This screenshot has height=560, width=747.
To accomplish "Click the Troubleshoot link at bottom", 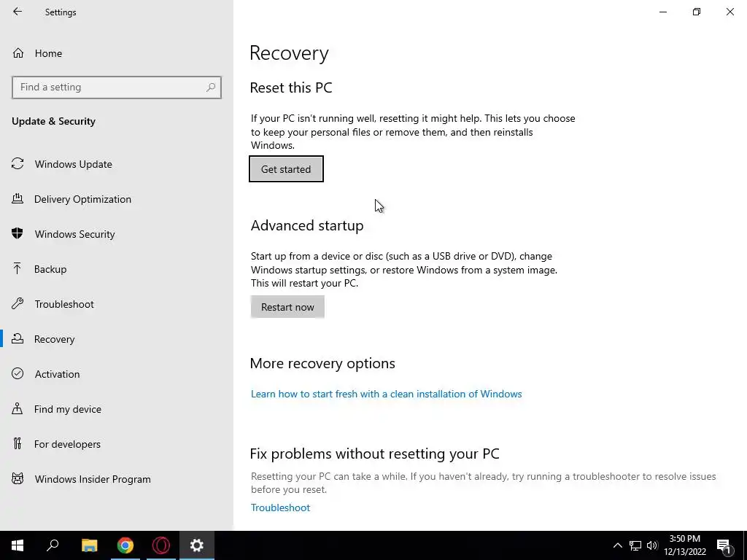I will click(x=280, y=507).
